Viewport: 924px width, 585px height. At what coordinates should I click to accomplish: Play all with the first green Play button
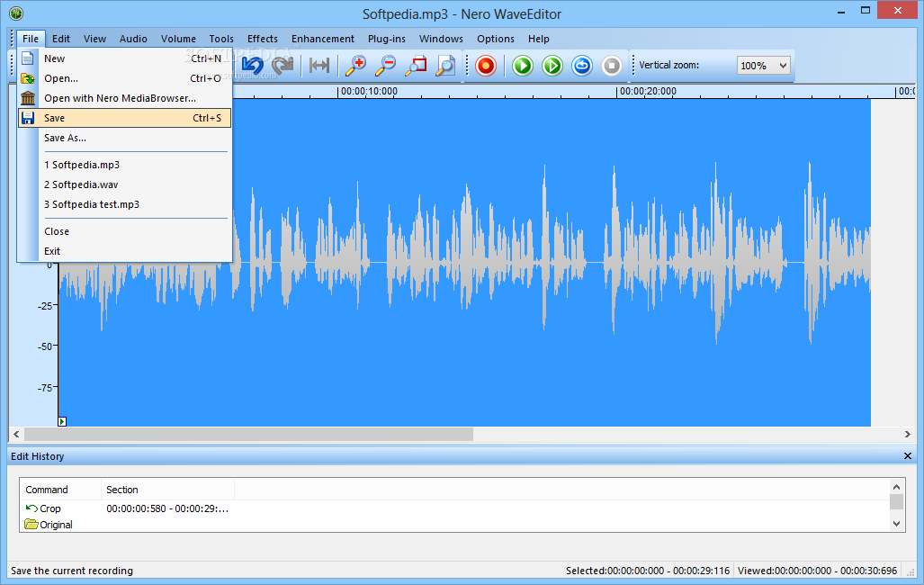click(523, 66)
